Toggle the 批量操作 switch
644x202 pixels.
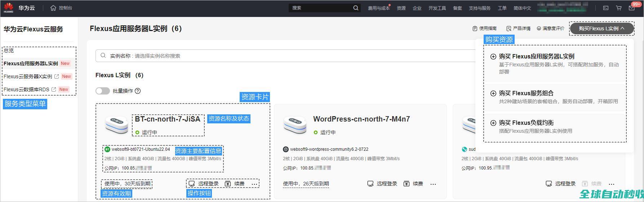(x=103, y=91)
